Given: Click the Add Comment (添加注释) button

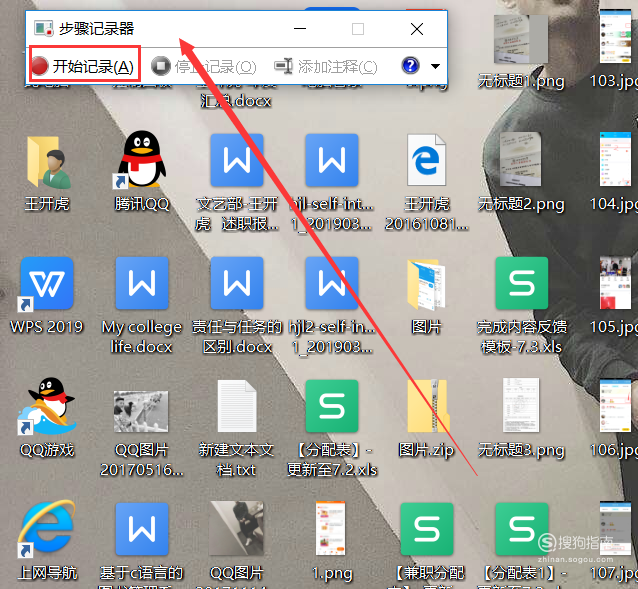Looking at the screenshot, I should click(326, 66).
